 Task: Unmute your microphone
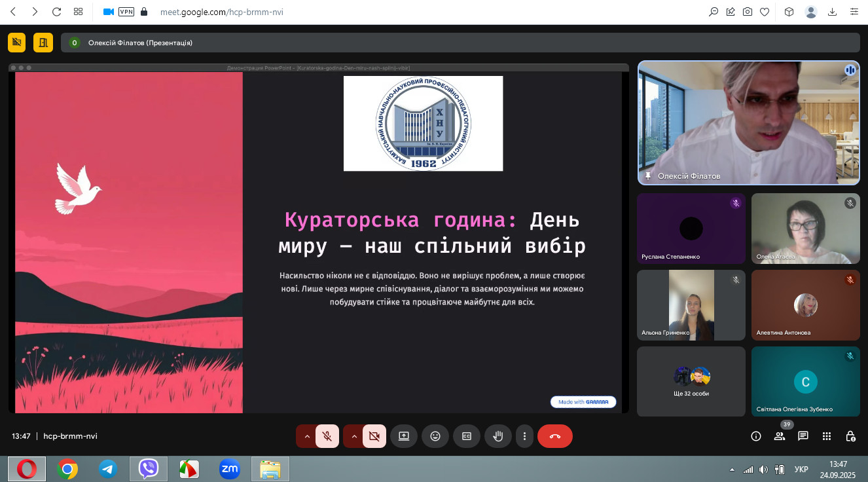tap(327, 436)
